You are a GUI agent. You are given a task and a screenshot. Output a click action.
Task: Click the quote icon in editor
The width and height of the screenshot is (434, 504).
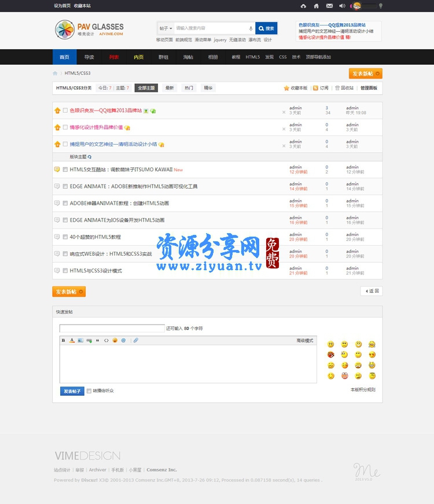(x=97, y=340)
